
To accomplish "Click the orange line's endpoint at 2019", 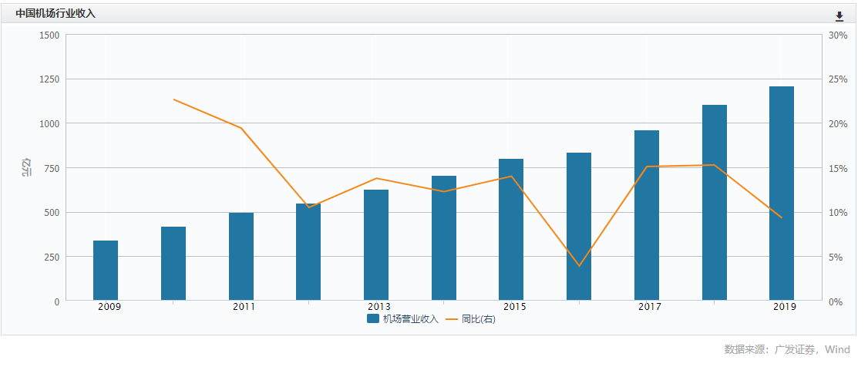I will pyautogui.click(x=782, y=217).
